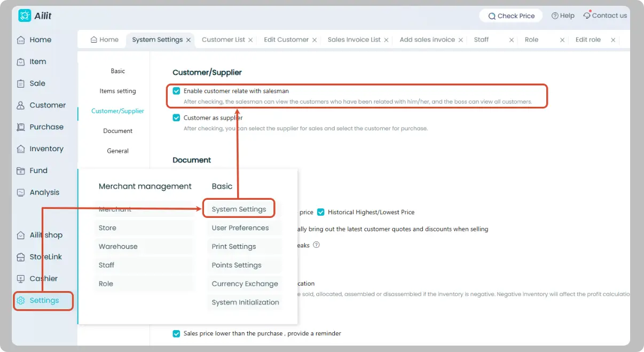Open Store from Merchant management menu
Screen dimensions: 644x352
click(144, 228)
